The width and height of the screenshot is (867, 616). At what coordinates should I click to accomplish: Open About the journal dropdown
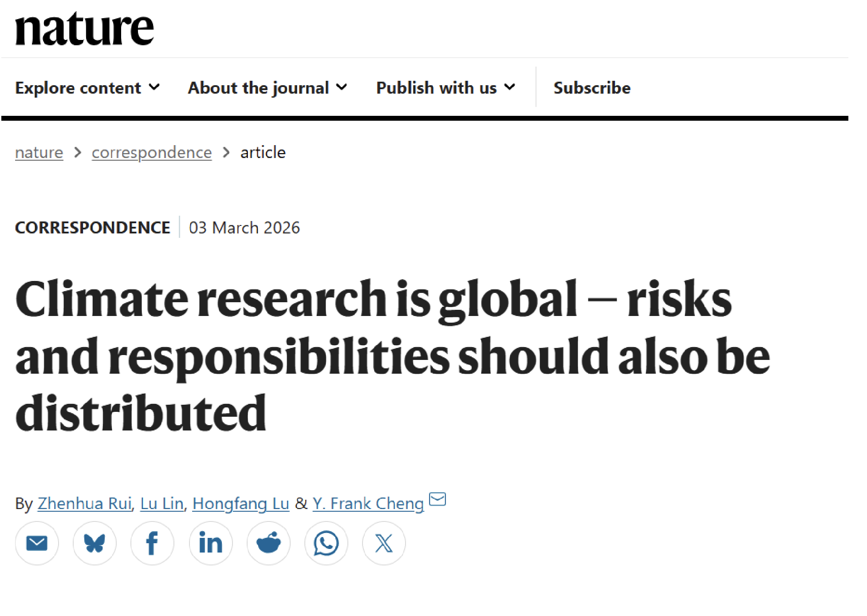click(x=267, y=88)
